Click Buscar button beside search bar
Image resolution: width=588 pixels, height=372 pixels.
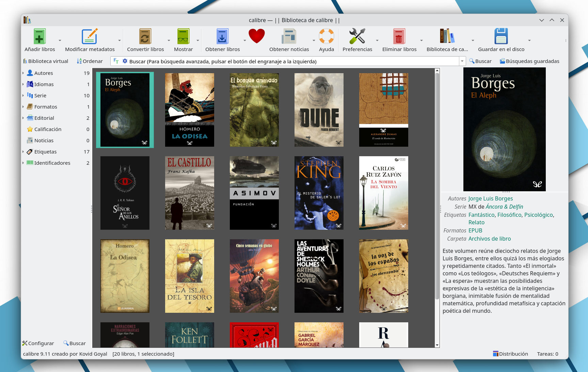480,61
